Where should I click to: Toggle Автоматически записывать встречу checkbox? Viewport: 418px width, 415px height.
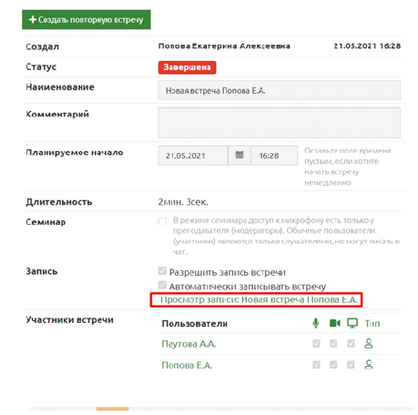click(162, 285)
